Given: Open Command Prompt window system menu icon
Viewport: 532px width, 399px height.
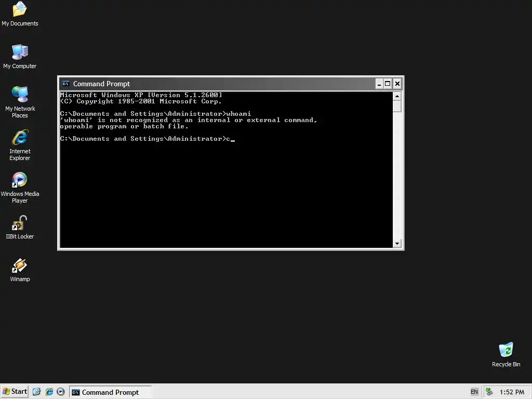Looking at the screenshot, I should tap(66, 84).
